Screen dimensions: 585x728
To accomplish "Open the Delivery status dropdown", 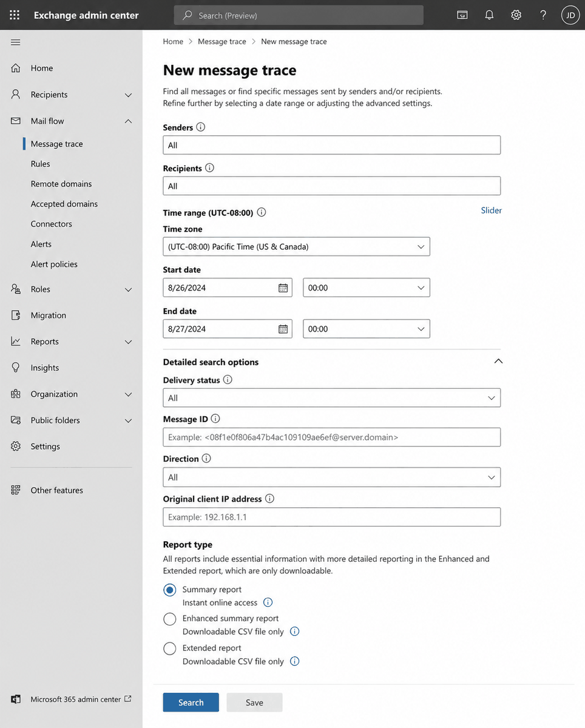I will (x=332, y=398).
